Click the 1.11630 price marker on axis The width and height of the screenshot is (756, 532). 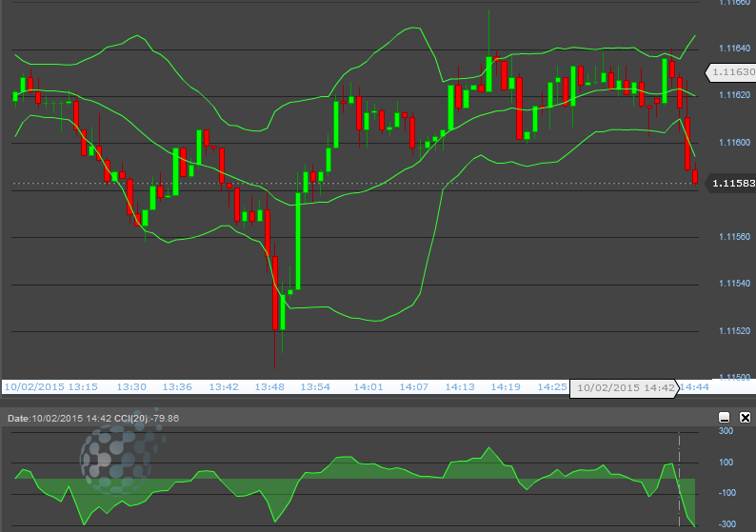(730, 71)
